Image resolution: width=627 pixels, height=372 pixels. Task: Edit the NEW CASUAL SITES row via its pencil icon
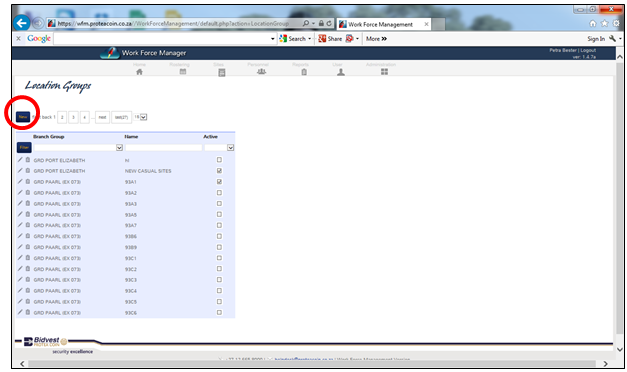(20, 170)
